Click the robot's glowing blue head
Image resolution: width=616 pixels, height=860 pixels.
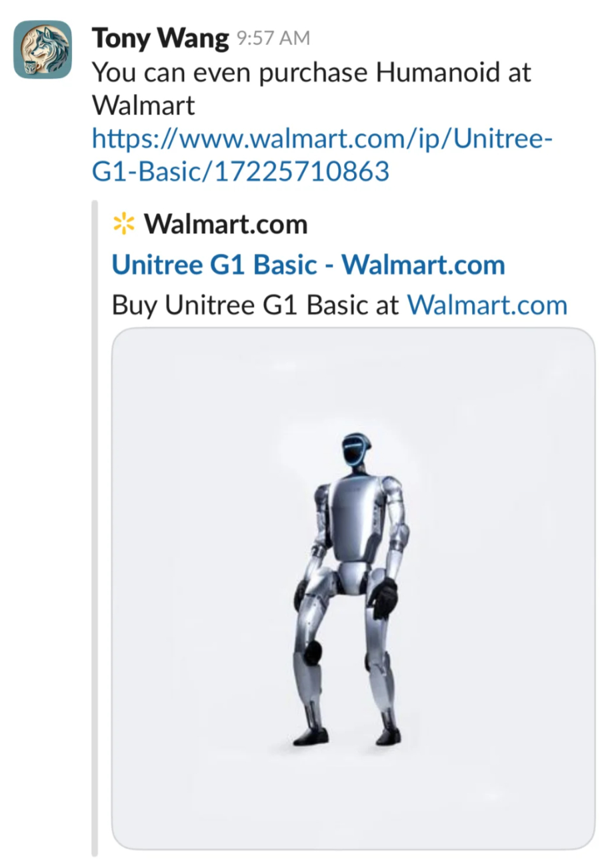tap(359, 453)
